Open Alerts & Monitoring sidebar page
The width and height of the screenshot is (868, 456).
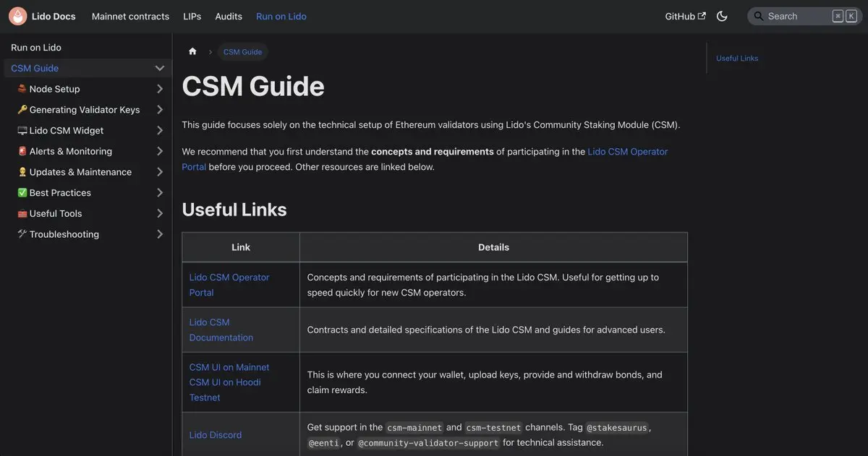pos(64,152)
